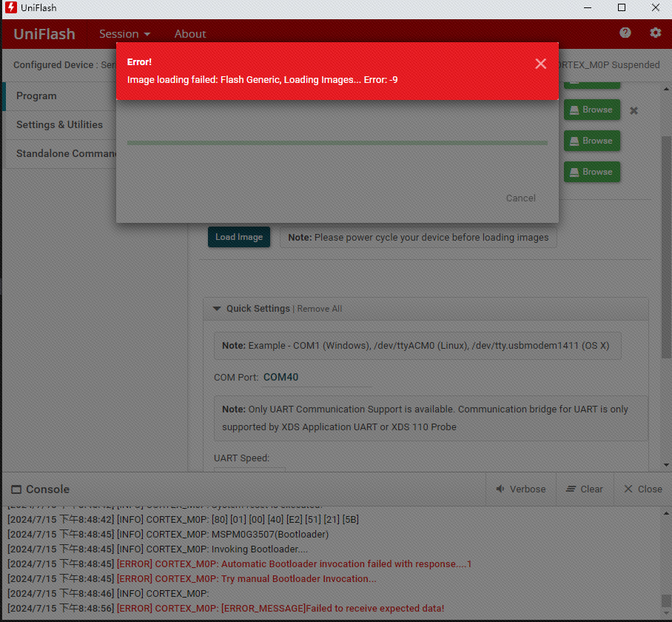
Task: Click the COM Port input showing COM40
Action: tap(317, 377)
